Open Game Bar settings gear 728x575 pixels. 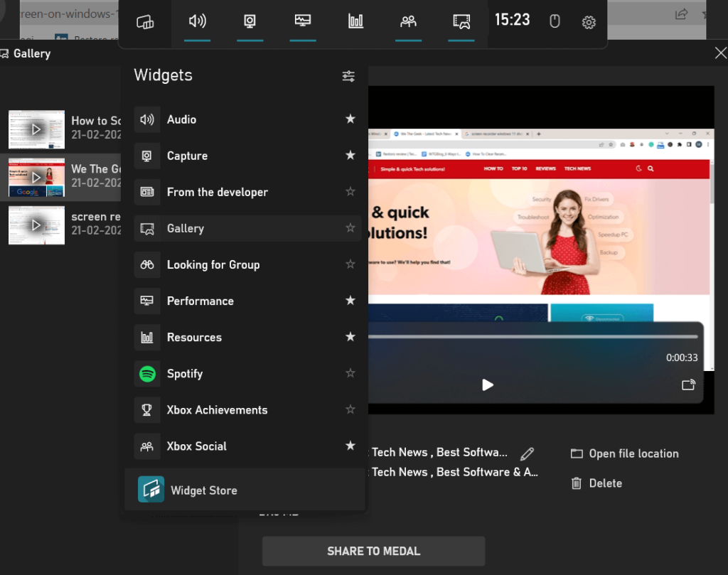589,22
